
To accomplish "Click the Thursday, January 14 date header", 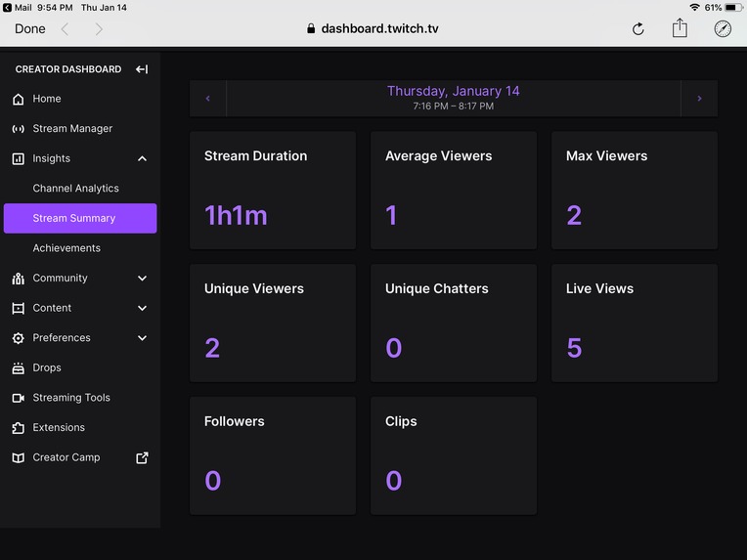I will [x=453, y=91].
